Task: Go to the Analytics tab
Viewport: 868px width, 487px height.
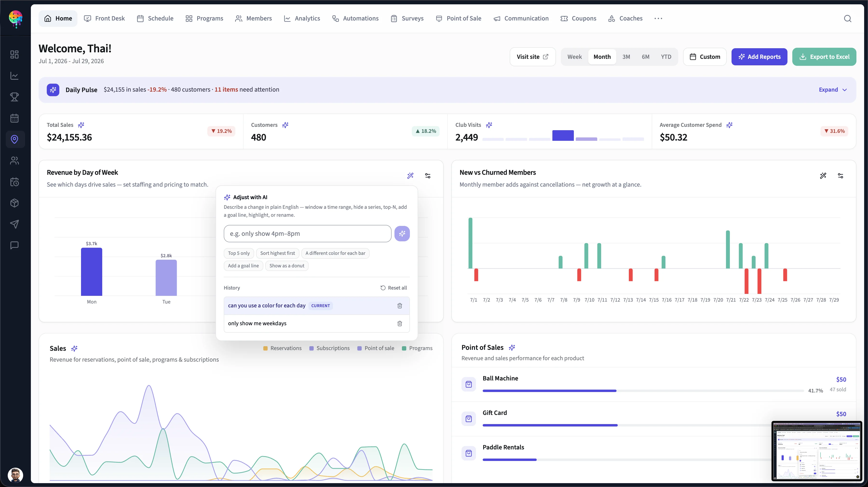Action: click(302, 19)
